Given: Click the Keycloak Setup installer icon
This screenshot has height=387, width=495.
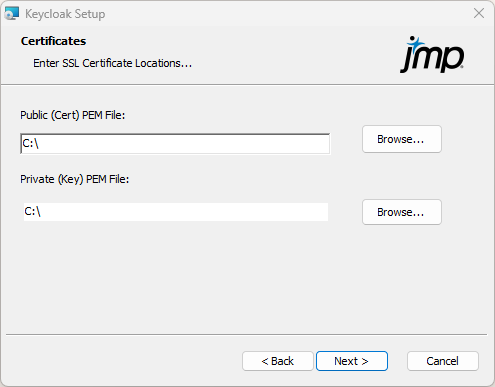Looking at the screenshot, I should 12,13.
